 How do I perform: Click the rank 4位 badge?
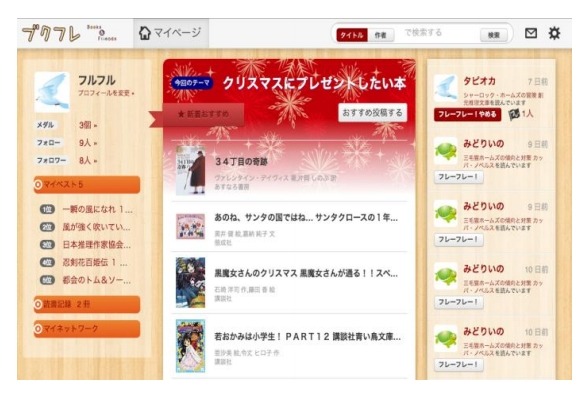[x=47, y=263]
